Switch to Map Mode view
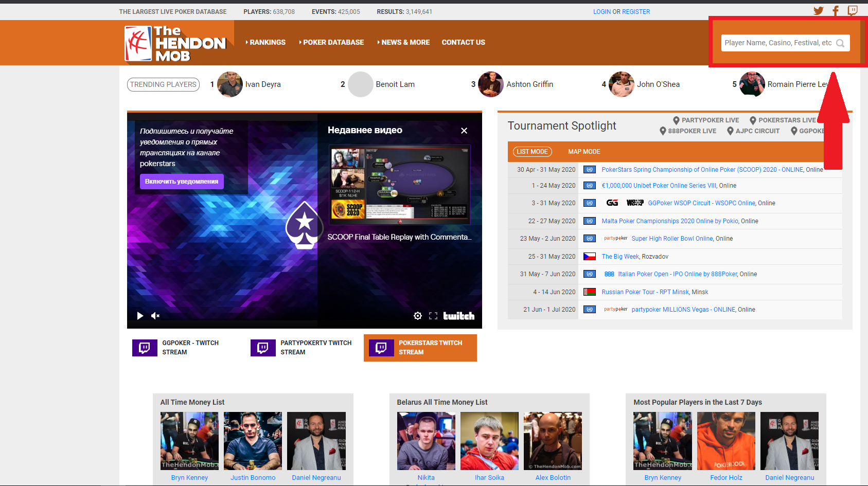 click(584, 152)
